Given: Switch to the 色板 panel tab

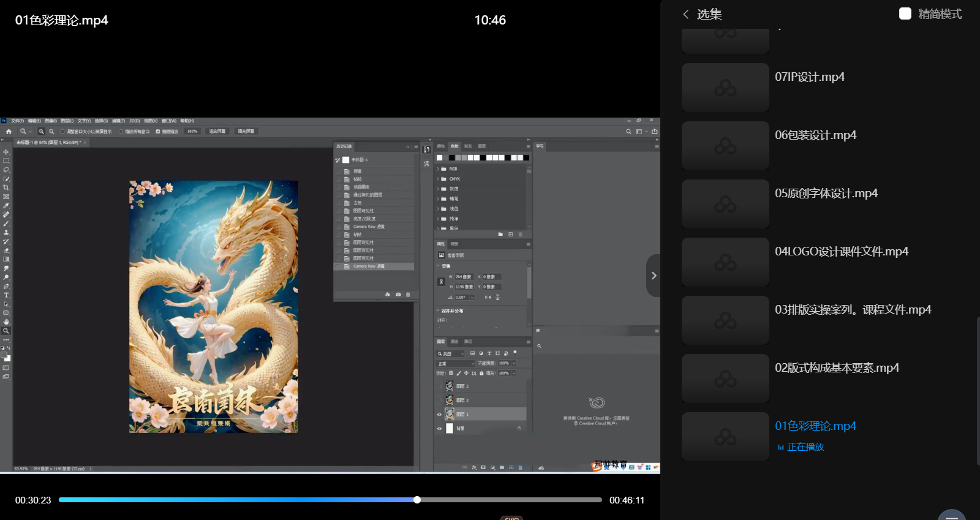Looking at the screenshot, I should coord(454,146).
